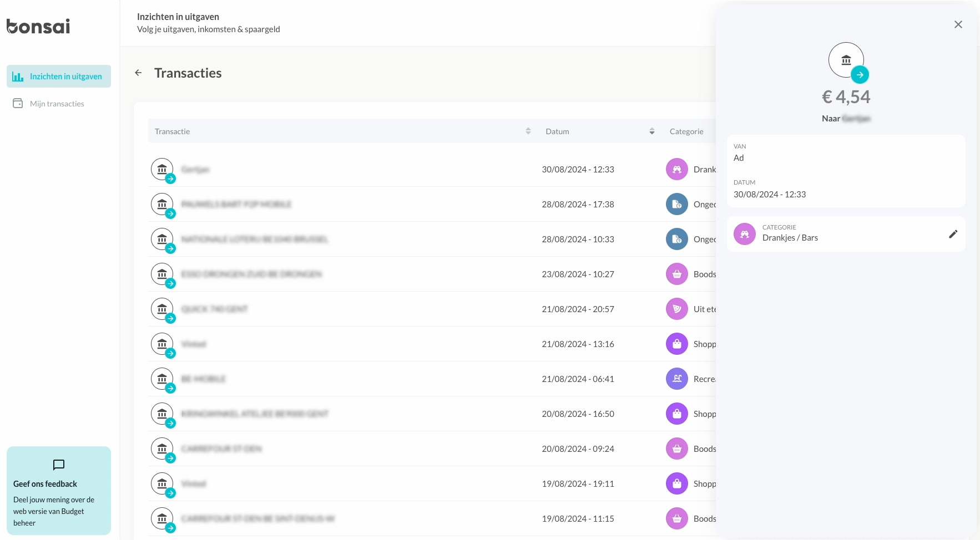The image size is (980, 540).
Task: Go back with the arrow beside Transacties
Action: pos(139,73)
